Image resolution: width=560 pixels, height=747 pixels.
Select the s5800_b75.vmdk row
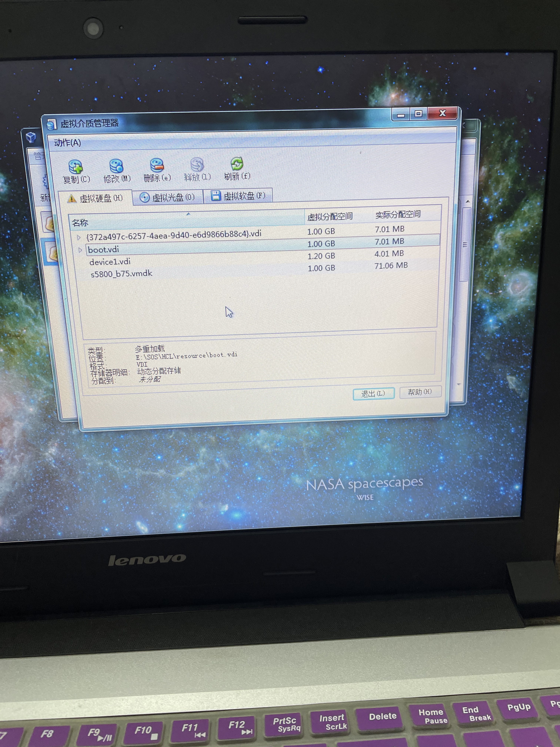pos(121,273)
